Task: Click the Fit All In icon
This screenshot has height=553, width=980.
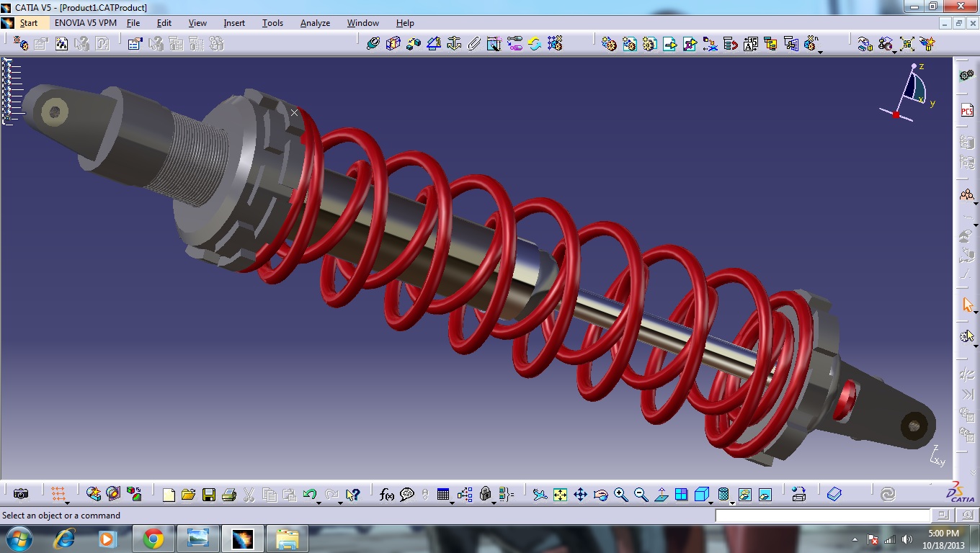Action: [x=560, y=495]
